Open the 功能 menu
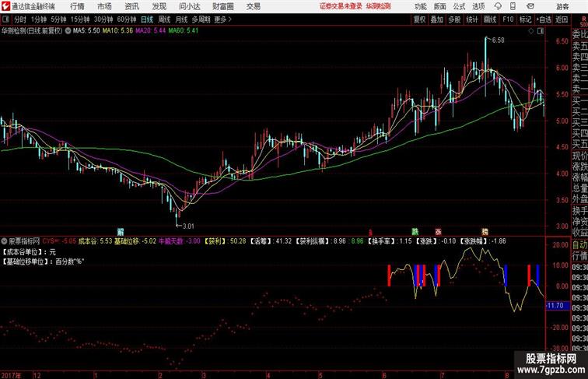The height and width of the screenshot is (379, 588). [x=420, y=6]
